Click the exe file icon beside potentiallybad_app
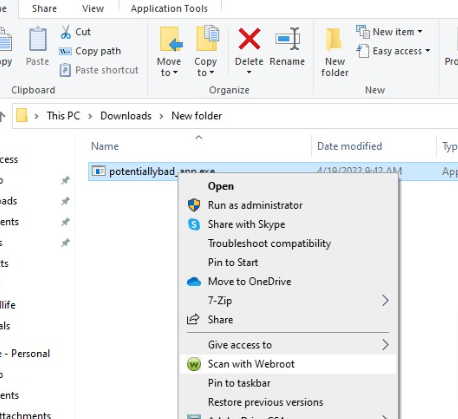 pos(98,171)
